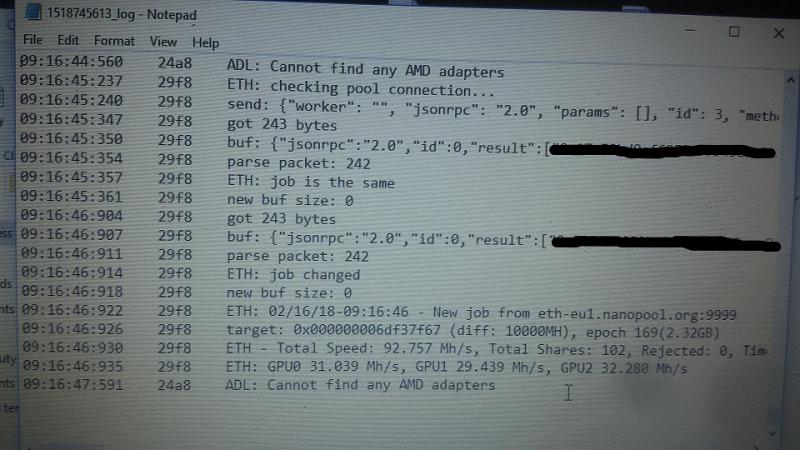Open the View menu

pos(163,42)
